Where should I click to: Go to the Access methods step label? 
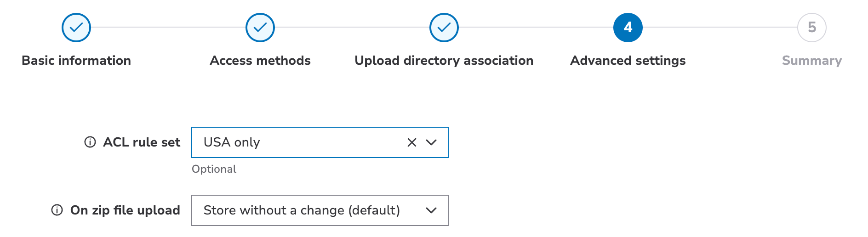click(260, 61)
